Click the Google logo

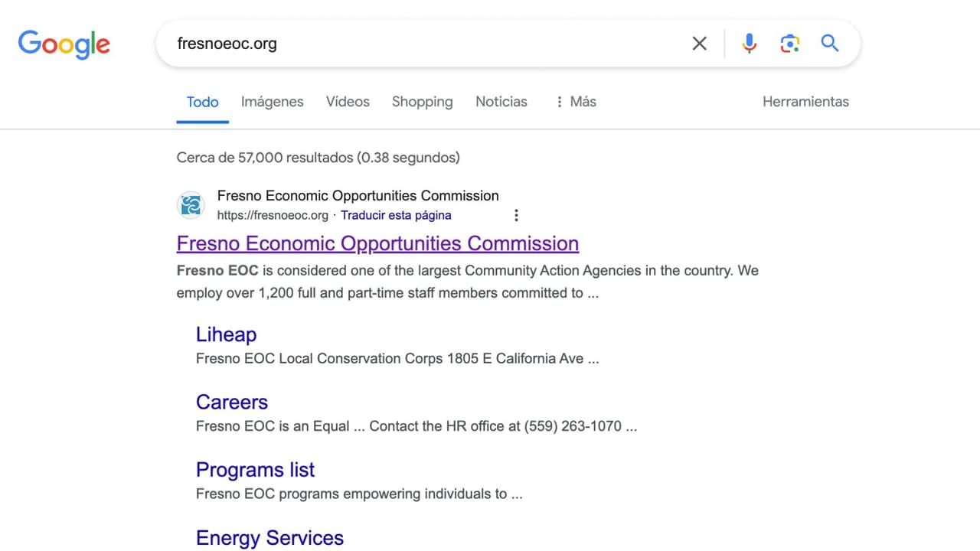click(x=64, y=44)
